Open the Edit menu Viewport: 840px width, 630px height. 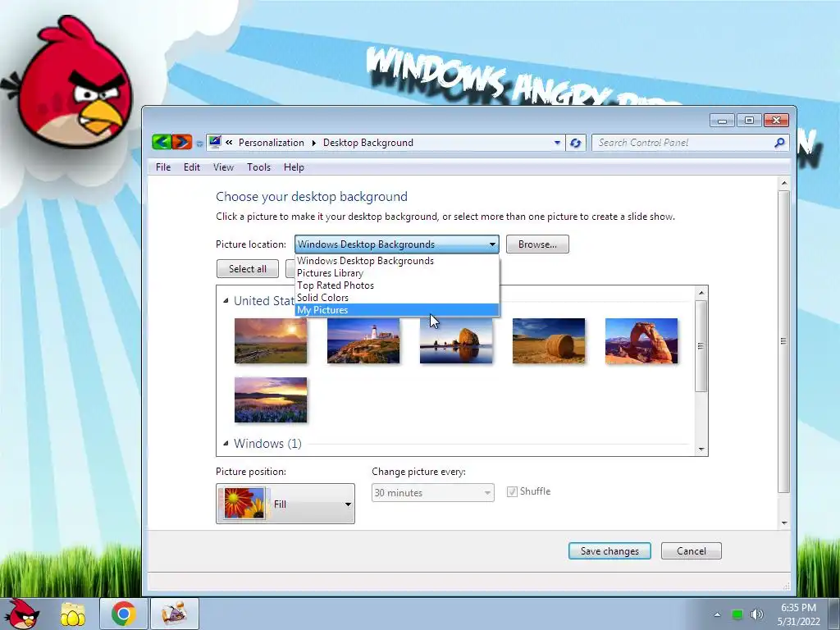coord(192,167)
